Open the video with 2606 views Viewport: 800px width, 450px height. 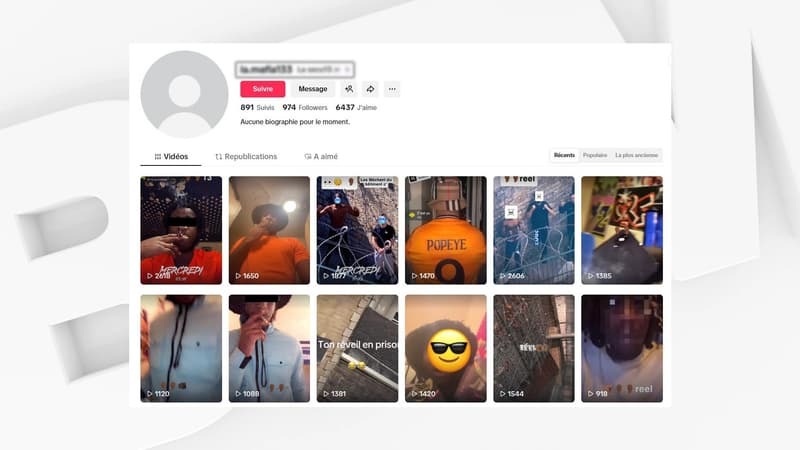click(534, 230)
